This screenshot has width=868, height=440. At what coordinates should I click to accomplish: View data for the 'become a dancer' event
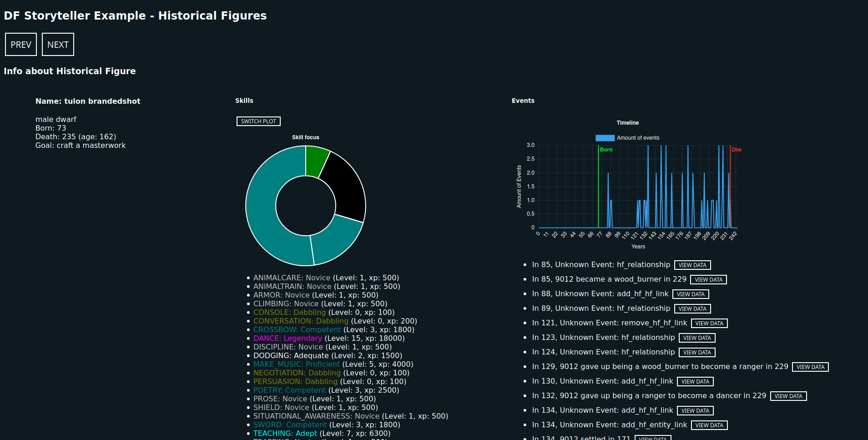tap(788, 396)
